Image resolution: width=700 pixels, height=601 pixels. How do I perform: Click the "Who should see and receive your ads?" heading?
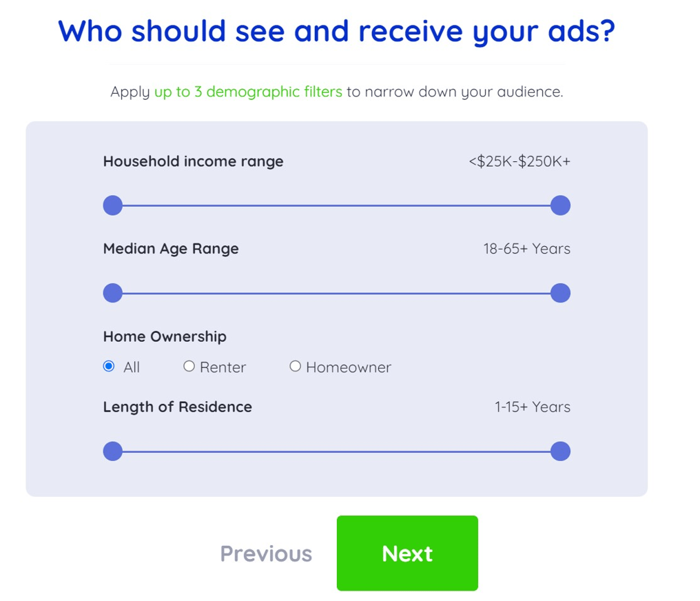(x=336, y=31)
